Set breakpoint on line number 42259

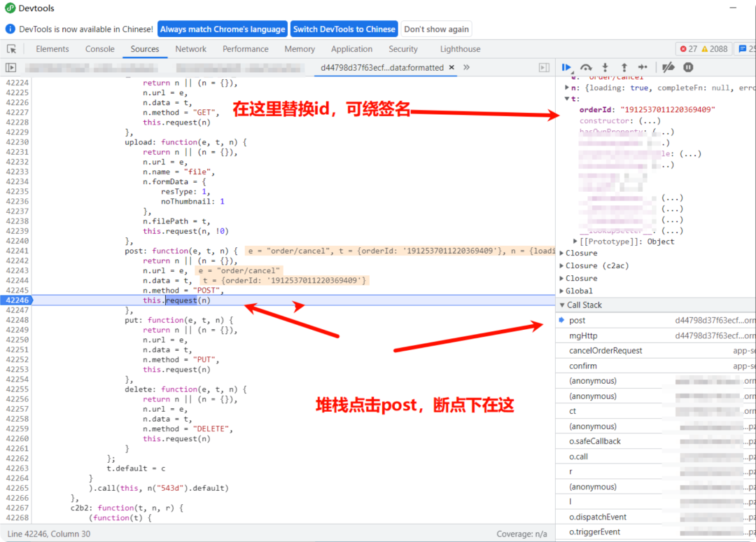click(17, 429)
